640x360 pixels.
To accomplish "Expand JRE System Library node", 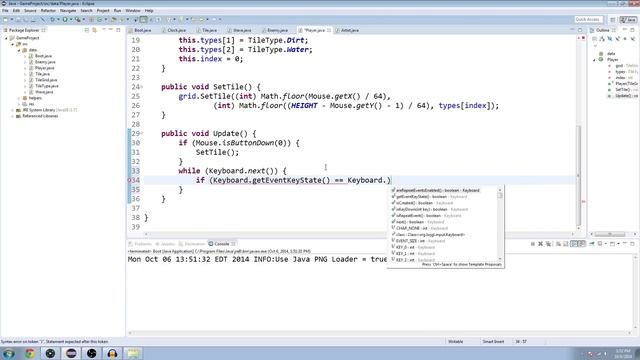I will pos(13,110).
